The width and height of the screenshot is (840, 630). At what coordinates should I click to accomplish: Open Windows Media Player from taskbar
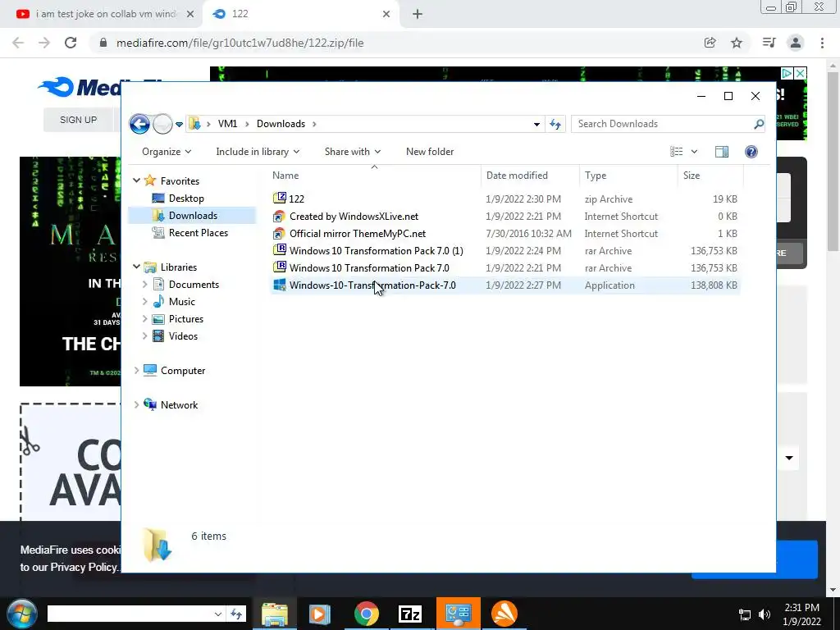(x=320, y=614)
